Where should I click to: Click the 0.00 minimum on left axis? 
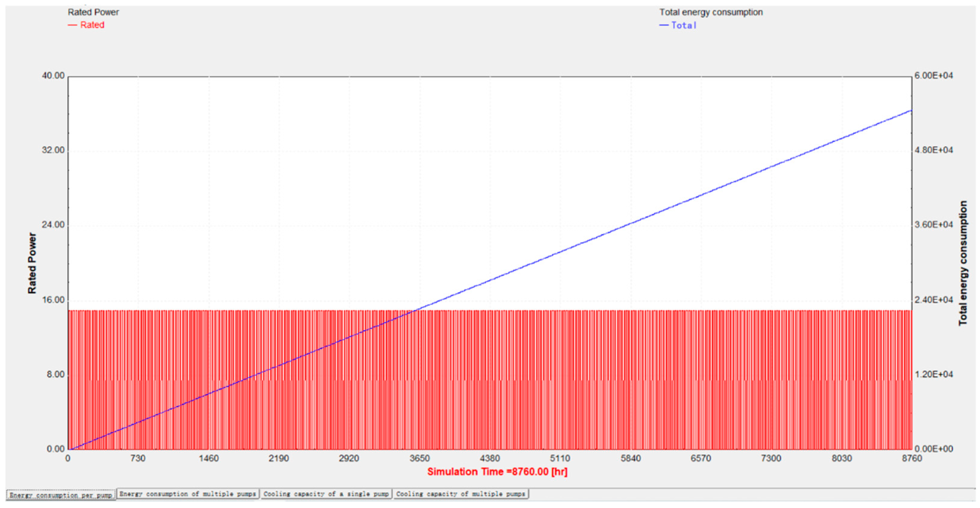(55, 449)
